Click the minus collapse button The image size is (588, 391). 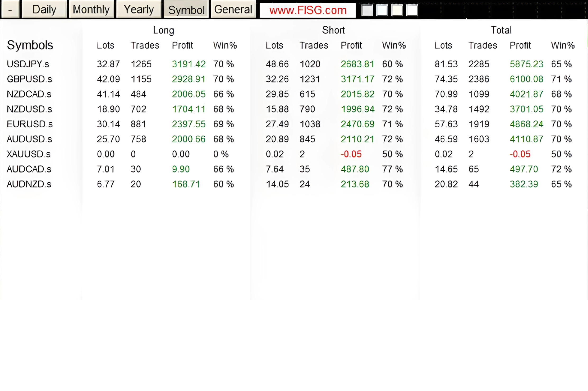[x=10, y=10]
